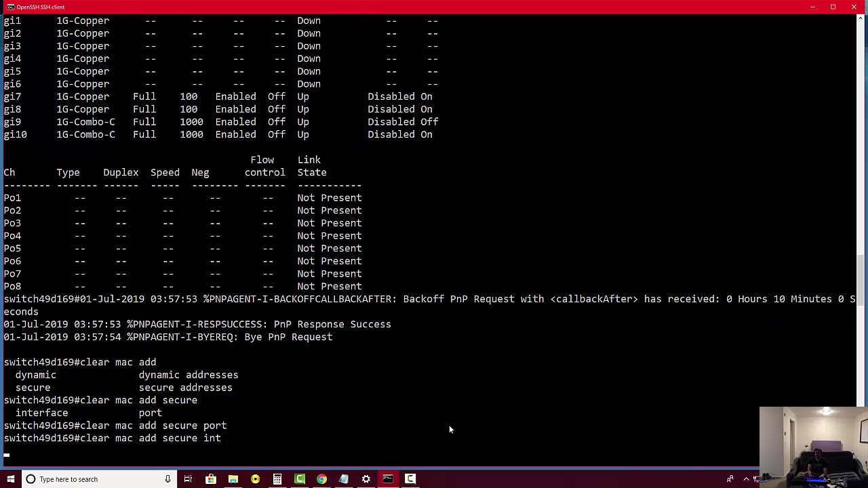Click the gi7 interface row label
This screenshot has height=488, width=868.
click(x=12, y=97)
